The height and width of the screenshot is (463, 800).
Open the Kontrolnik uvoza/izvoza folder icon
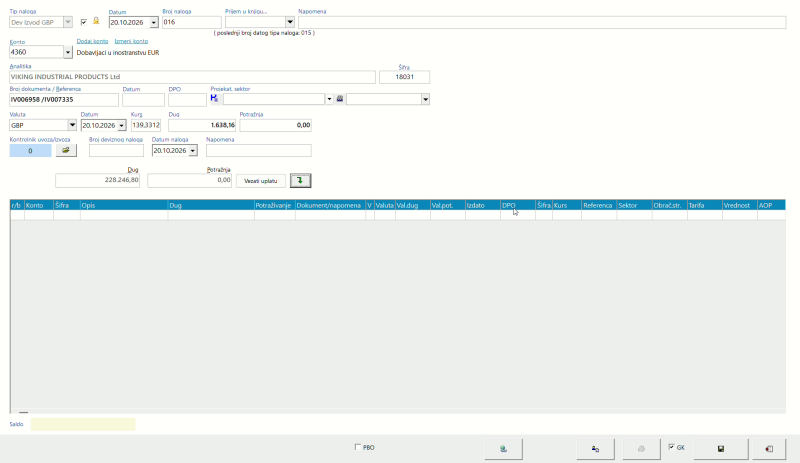pyautogui.click(x=66, y=150)
